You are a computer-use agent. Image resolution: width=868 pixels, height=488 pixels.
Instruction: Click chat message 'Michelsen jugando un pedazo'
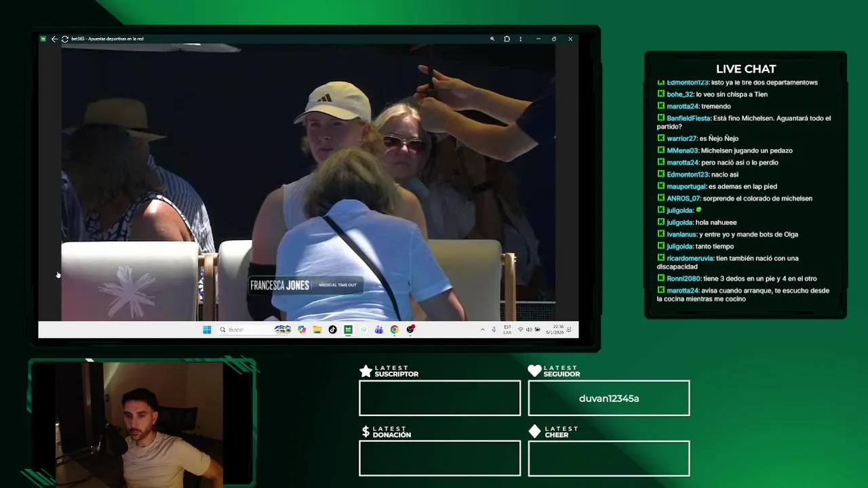click(747, 151)
